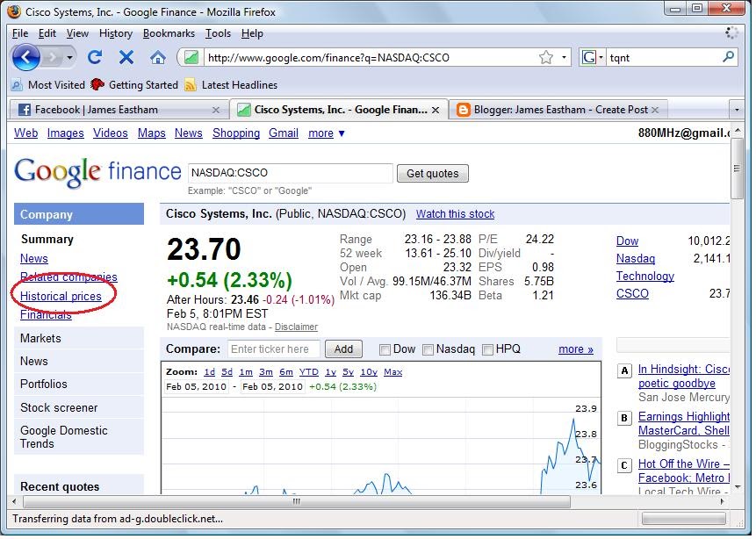Open the Disclaimer link

pos(296,327)
